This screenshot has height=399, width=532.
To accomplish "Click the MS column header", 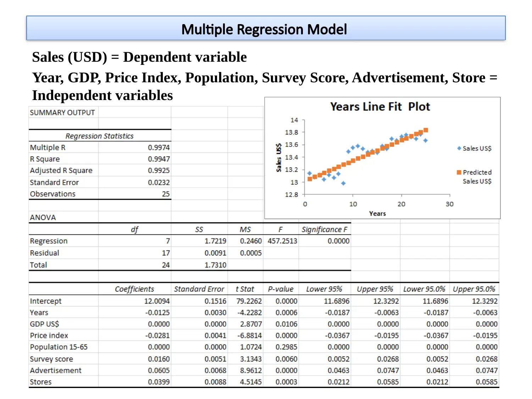I will coord(245,229).
